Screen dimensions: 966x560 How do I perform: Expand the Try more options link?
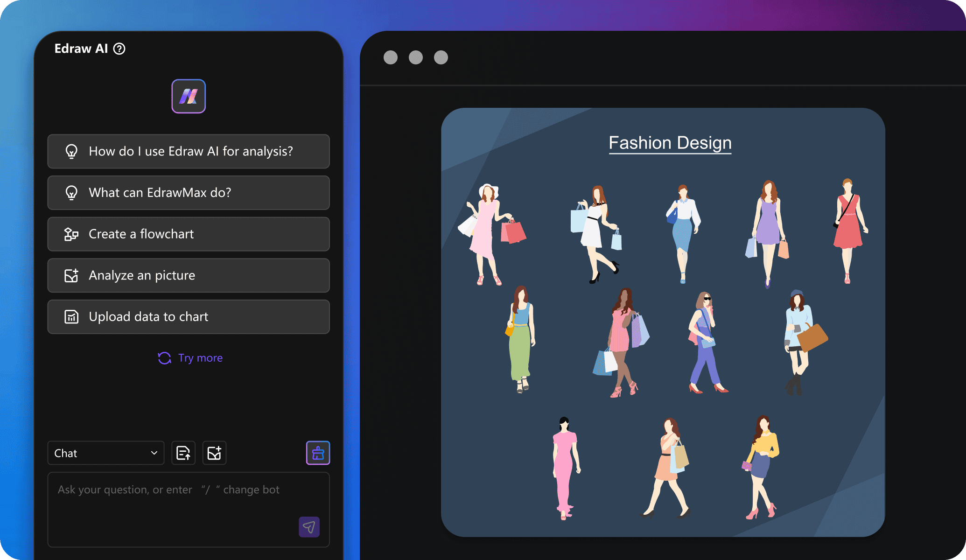coord(189,358)
